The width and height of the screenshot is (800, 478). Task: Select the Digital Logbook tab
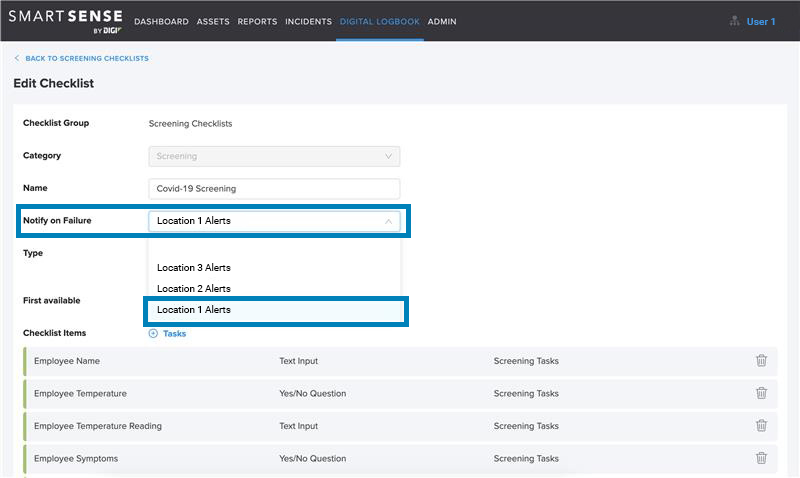click(380, 21)
